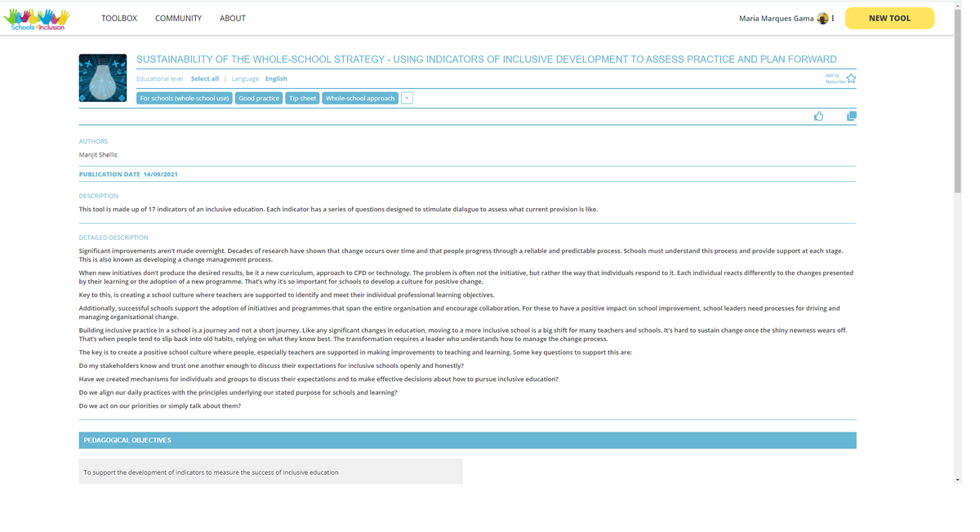Click the vertical scrollbar thumb
Viewport: 980px width, 532px height.
[957, 102]
